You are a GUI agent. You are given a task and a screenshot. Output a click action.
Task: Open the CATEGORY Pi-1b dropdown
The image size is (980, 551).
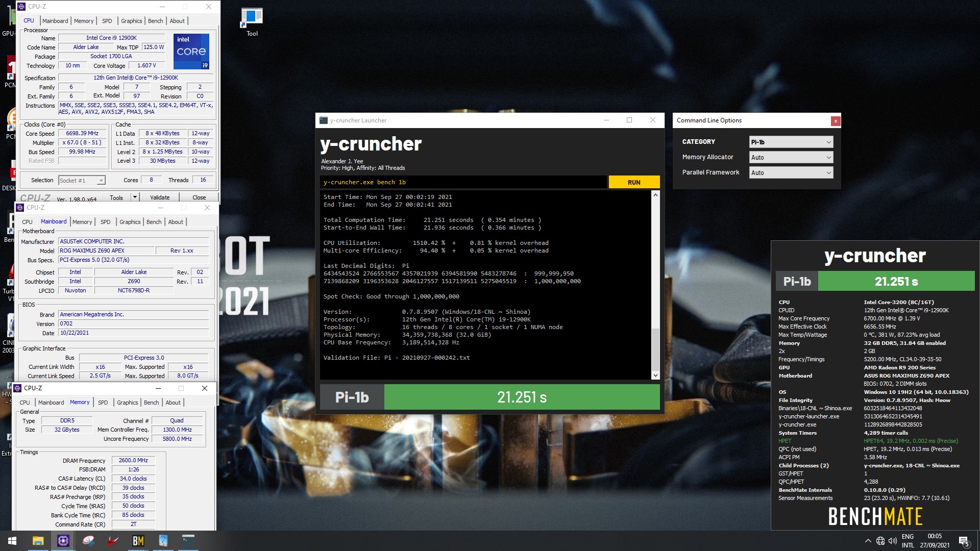coord(791,142)
